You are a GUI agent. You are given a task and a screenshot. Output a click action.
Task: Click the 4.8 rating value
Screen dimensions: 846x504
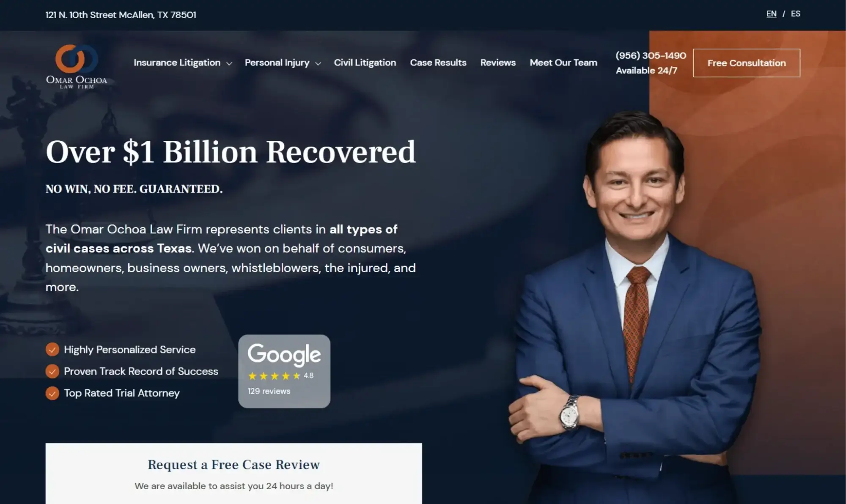point(309,375)
